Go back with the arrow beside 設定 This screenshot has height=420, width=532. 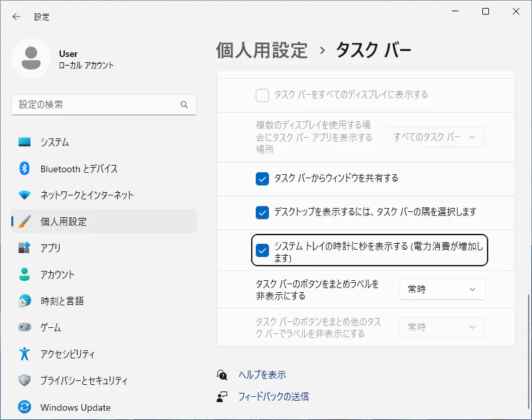(x=17, y=17)
